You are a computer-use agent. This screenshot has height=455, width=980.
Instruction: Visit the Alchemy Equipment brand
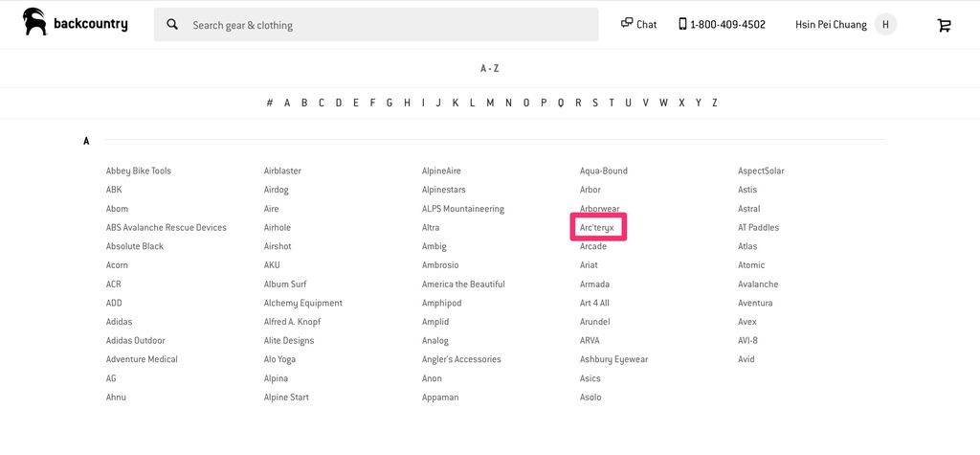[x=302, y=304]
